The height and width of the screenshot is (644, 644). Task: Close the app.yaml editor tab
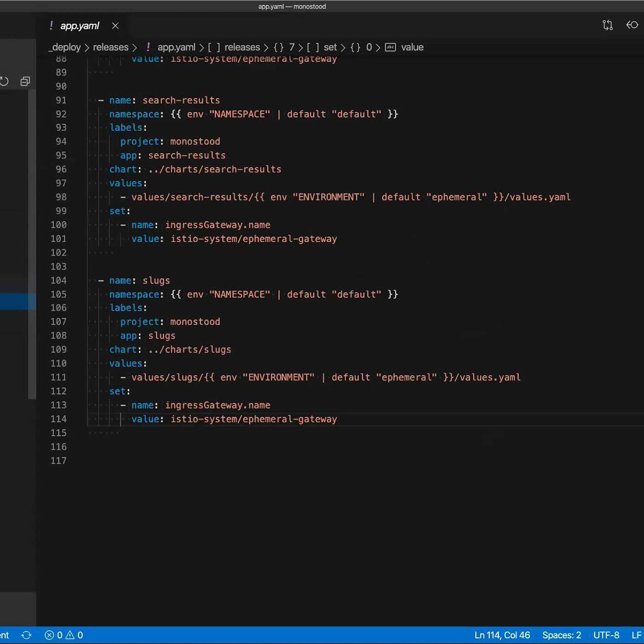point(115,26)
